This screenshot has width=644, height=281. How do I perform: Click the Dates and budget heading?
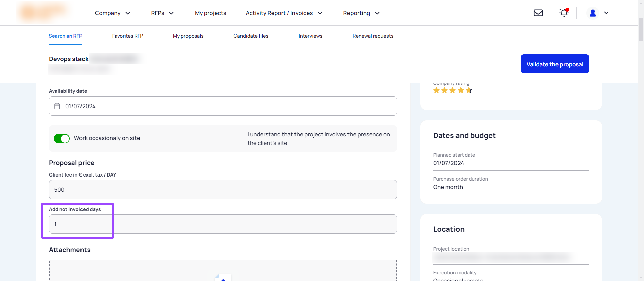point(464,135)
